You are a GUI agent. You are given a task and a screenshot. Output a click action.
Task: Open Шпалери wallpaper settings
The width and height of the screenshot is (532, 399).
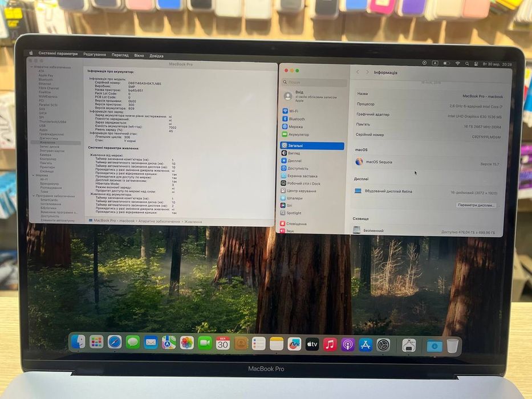[291, 198]
